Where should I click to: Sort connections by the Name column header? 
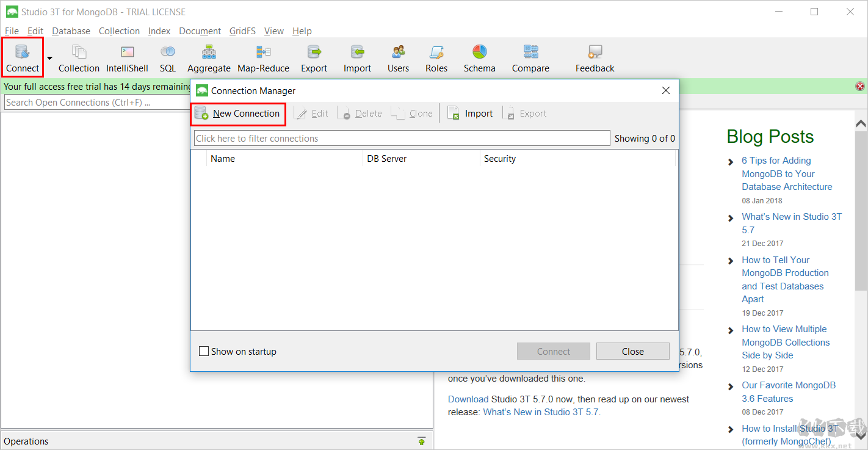pos(284,159)
